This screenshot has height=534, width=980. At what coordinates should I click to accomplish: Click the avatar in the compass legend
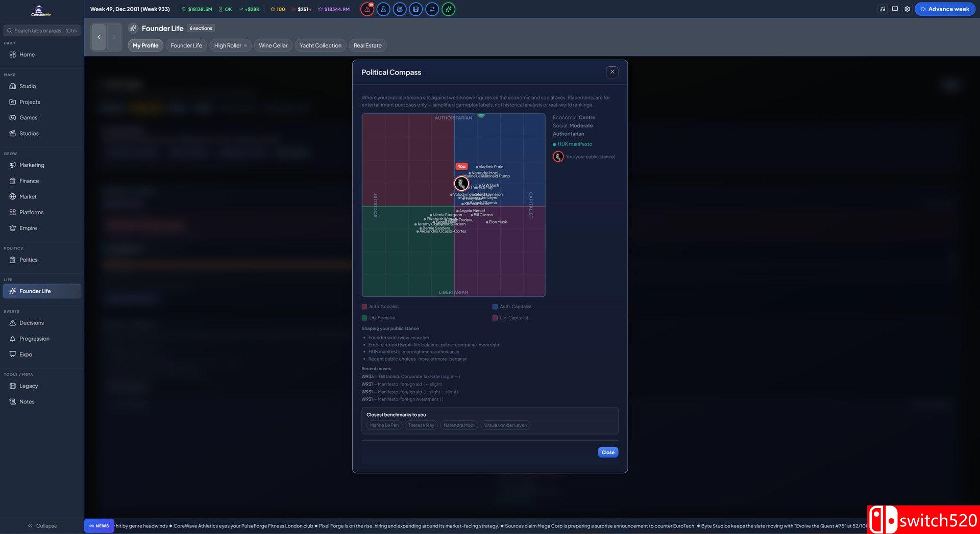[558, 157]
